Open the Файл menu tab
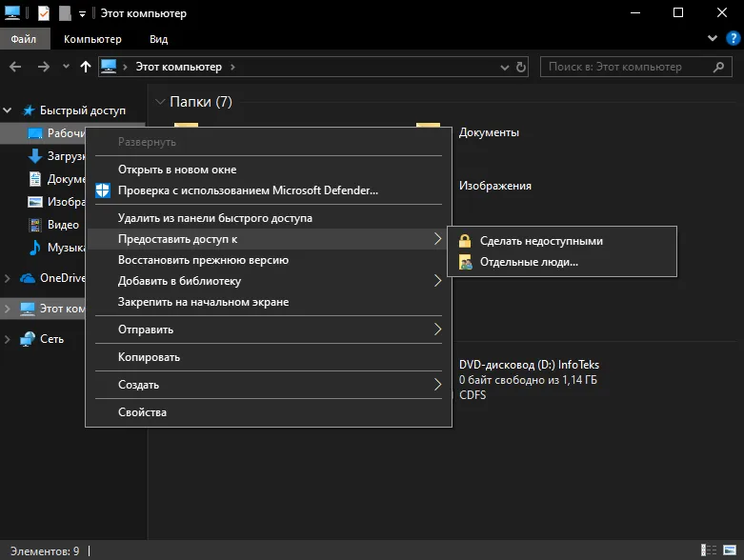 point(23,39)
